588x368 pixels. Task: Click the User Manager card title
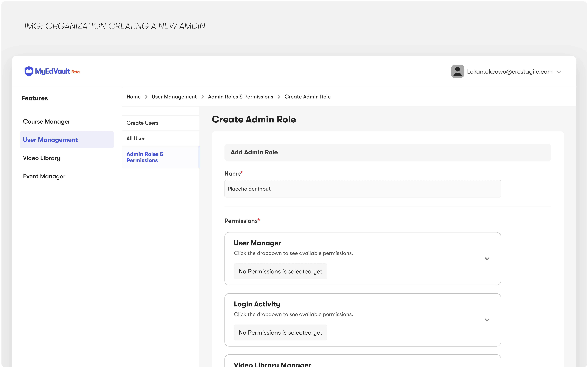click(257, 243)
